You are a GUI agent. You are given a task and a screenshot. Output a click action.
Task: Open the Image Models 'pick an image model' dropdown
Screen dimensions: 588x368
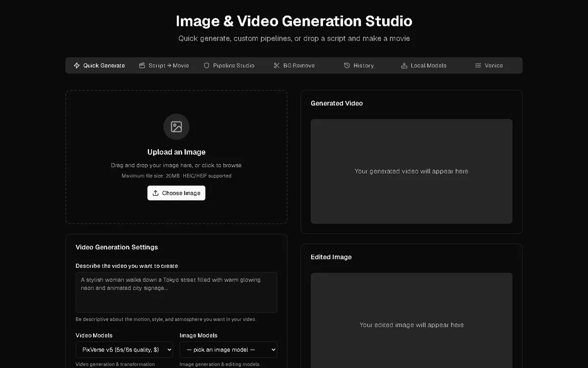pyautogui.click(x=228, y=350)
